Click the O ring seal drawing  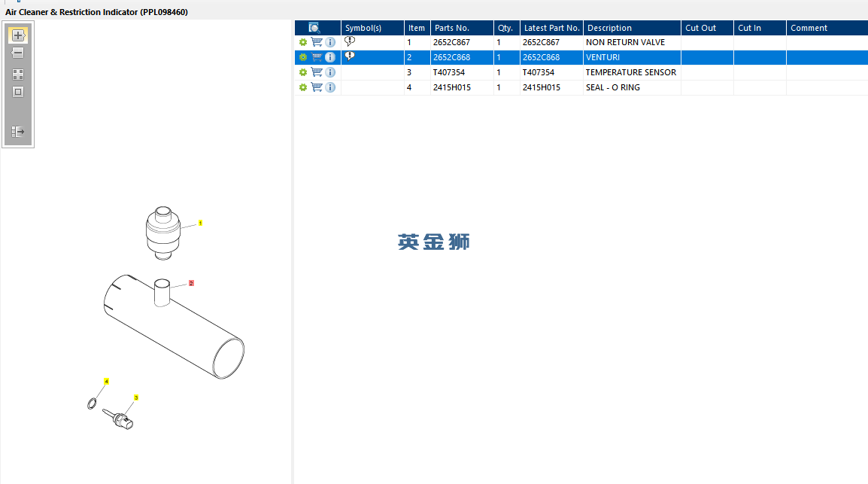[92, 403]
